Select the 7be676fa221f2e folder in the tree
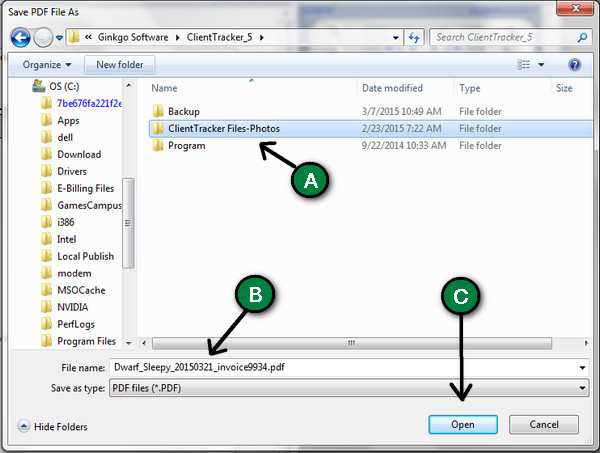Screen dimensions: 600x453 [x=81, y=103]
